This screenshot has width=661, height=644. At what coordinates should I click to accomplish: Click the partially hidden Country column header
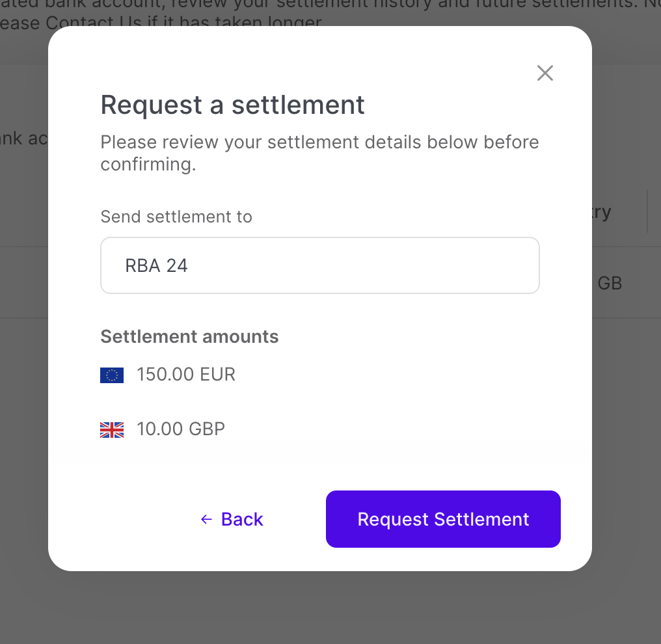click(x=602, y=212)
